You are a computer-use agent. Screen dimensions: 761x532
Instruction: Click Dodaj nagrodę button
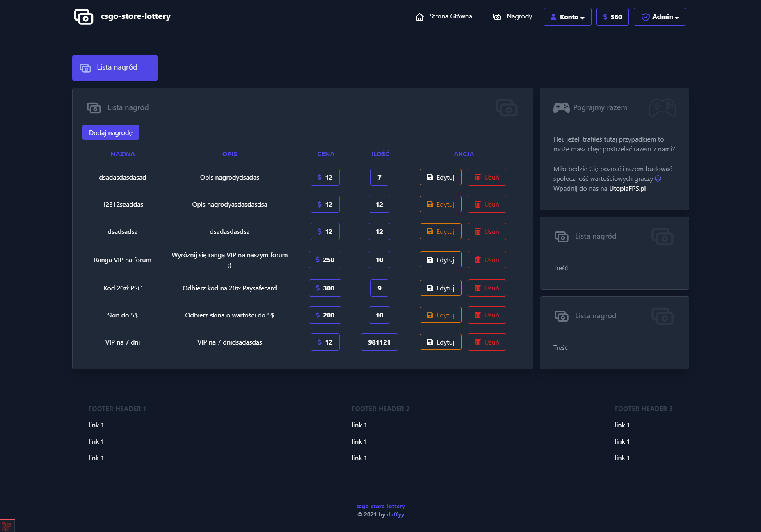[x=111, y=132]
